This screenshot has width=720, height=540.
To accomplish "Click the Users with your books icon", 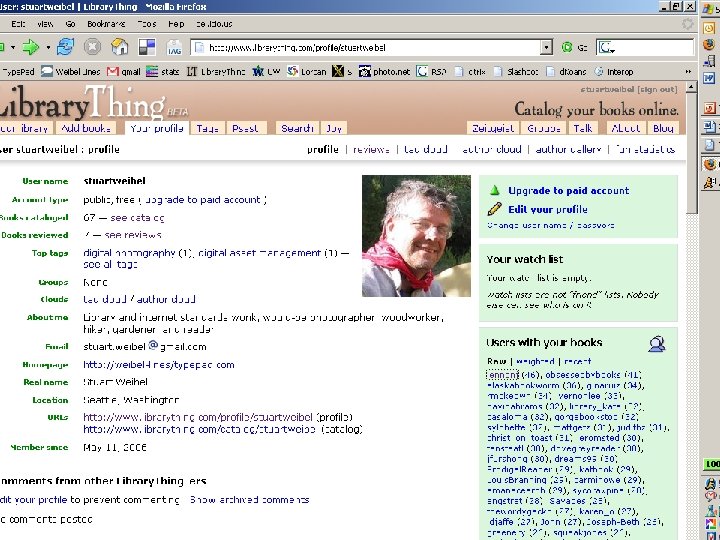I will pyautogui.click(x=657, y=343).
